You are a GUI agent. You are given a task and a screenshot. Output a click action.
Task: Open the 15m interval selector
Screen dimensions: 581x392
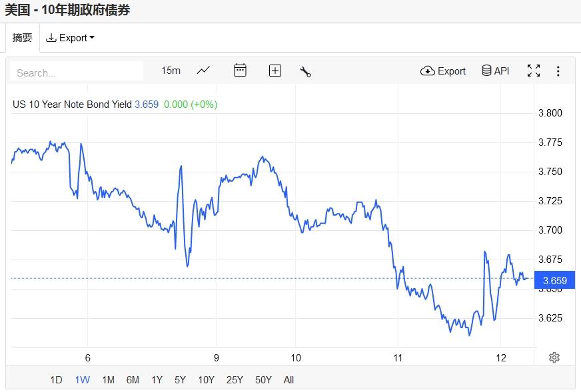(171, 71)
